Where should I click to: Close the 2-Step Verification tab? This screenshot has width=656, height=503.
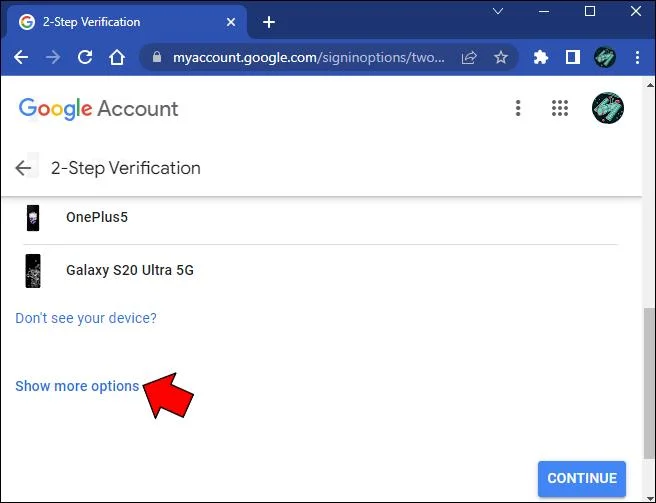231,22
